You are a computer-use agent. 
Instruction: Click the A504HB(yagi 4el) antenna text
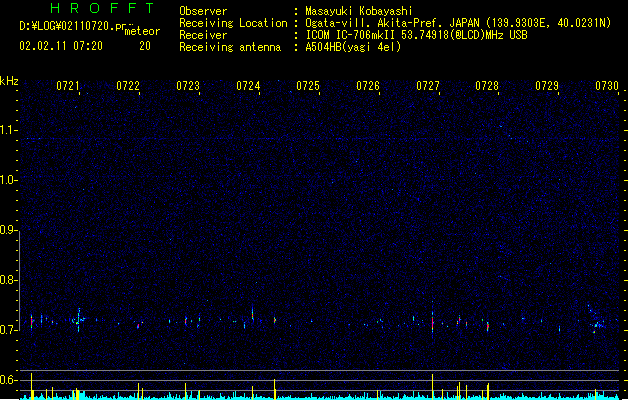click(x=353, y=47)
